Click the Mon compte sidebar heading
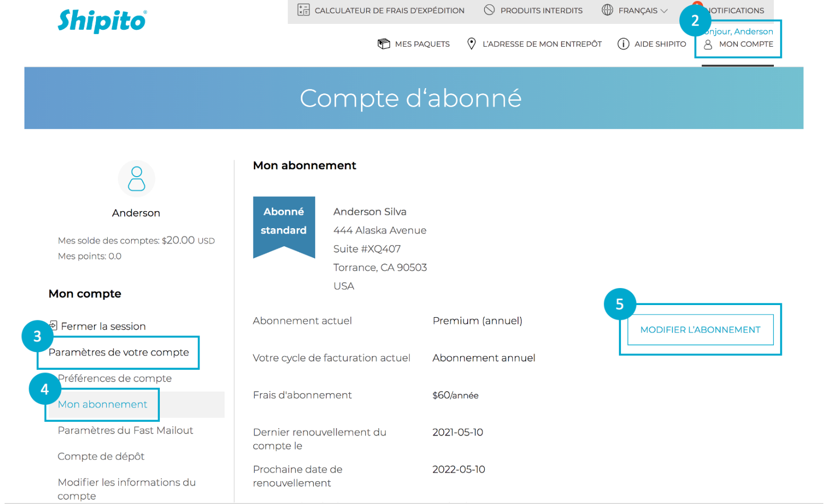 coord(85,294)
